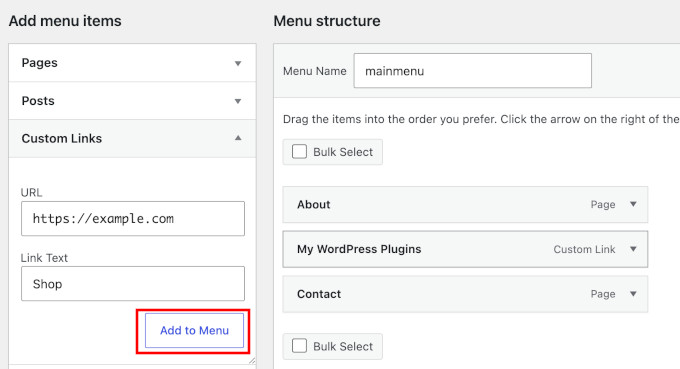680x369 pixels.
Task: Expand the Posts section arrow
Action: [238, 101]
